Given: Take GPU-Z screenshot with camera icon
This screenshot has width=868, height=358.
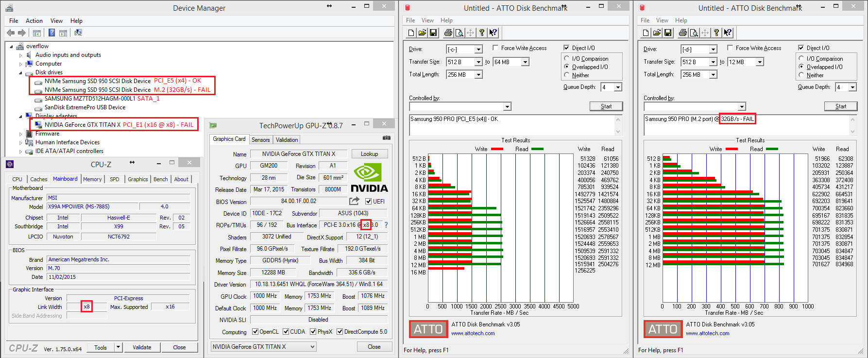Looking at the screenshot, I should click(x=387, y=138).
